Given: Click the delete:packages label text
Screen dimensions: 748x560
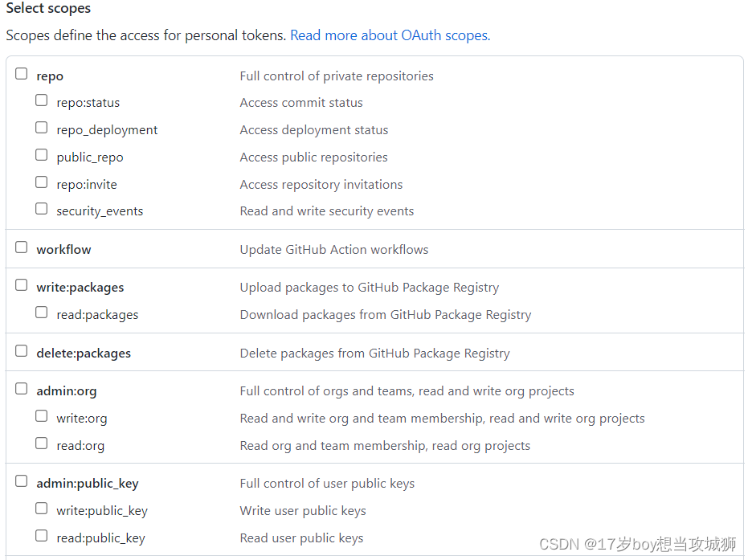Looking at the screenshot, I should [x=84, y=353].
